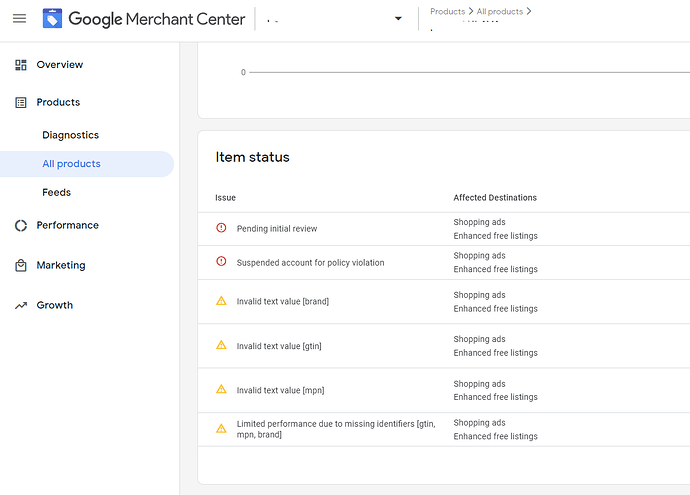Click Google Merchant Center title text

157,19
